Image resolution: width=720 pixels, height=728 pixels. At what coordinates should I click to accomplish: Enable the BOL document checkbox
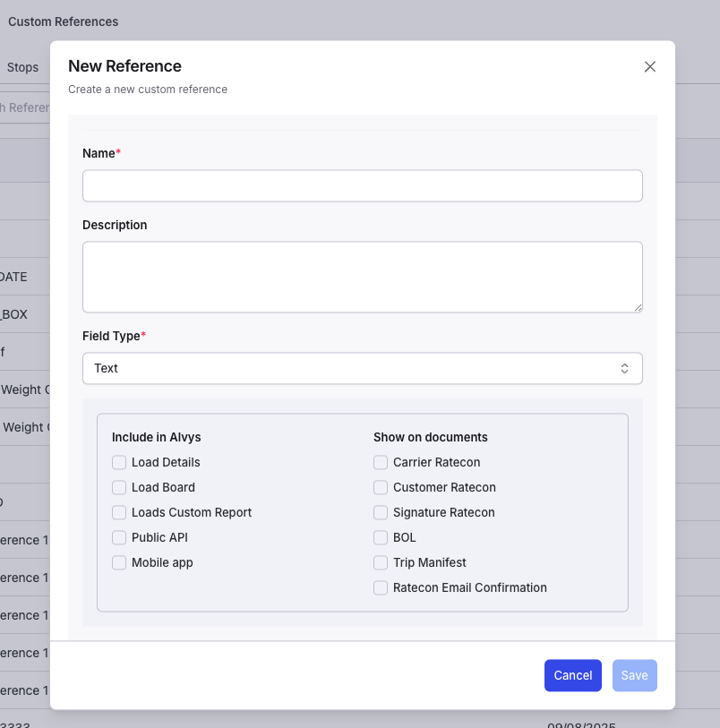381,537
